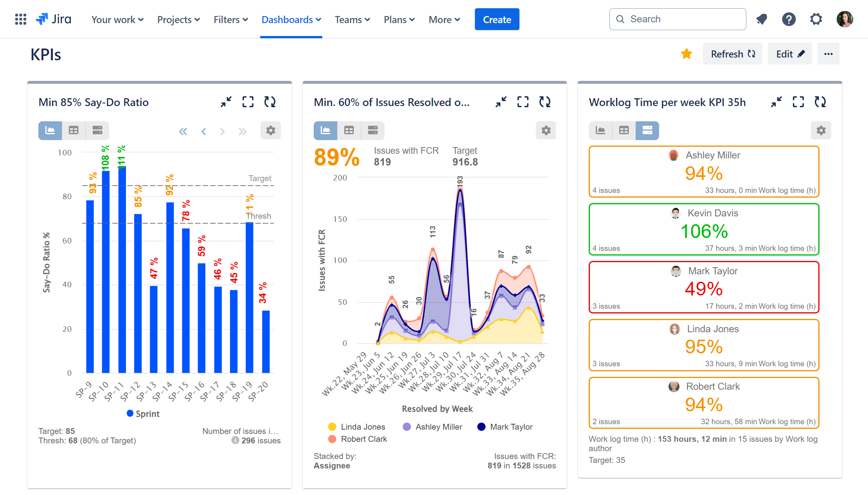Viewport: 868px width, 495px height.
Task: Click inside the Search field
Action: click(678, 19)
